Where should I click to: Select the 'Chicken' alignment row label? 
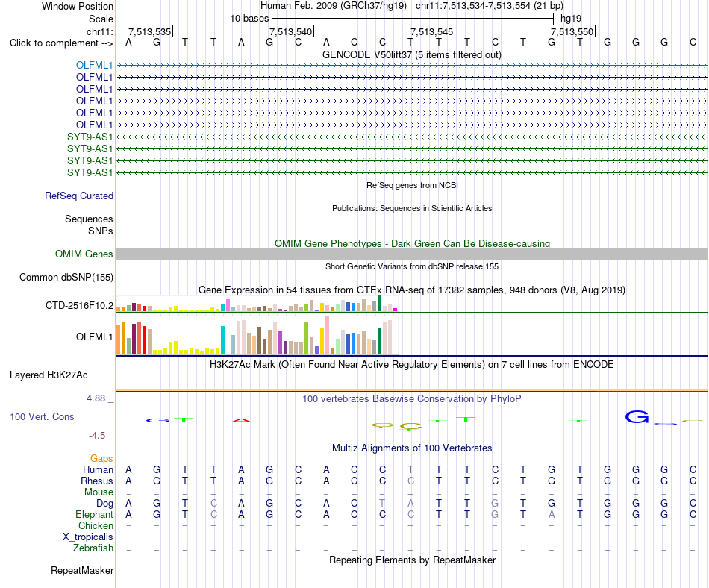[96, 525]
